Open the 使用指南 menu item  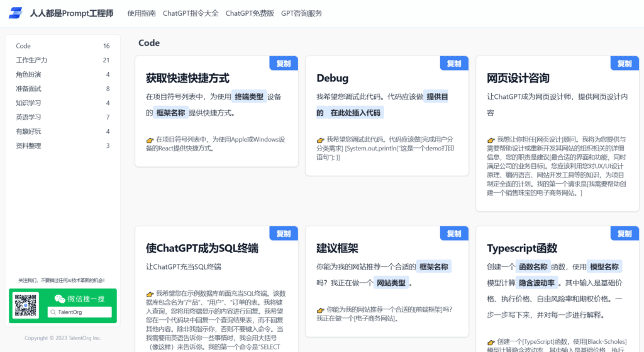click(x=141, y=13)
